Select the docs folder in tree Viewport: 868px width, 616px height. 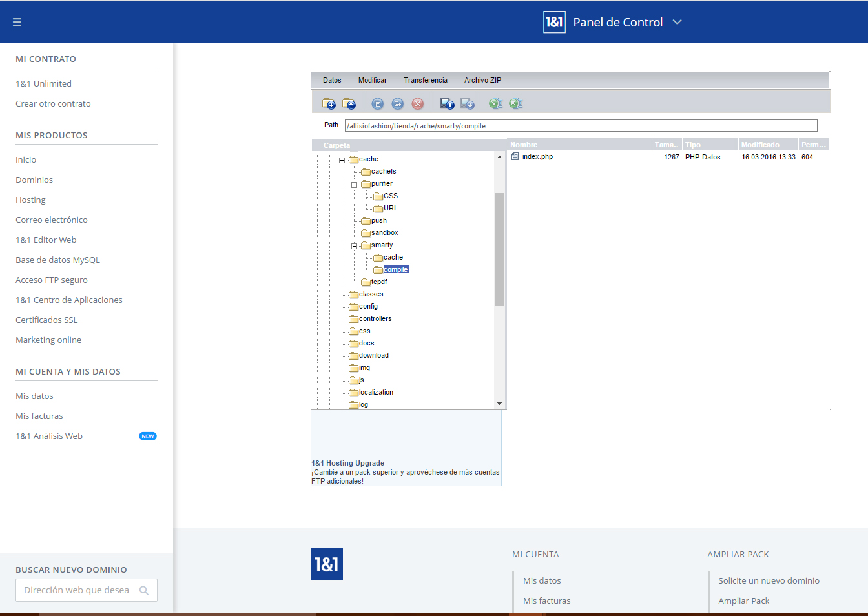pyautogui.click(x=366, y=343)
